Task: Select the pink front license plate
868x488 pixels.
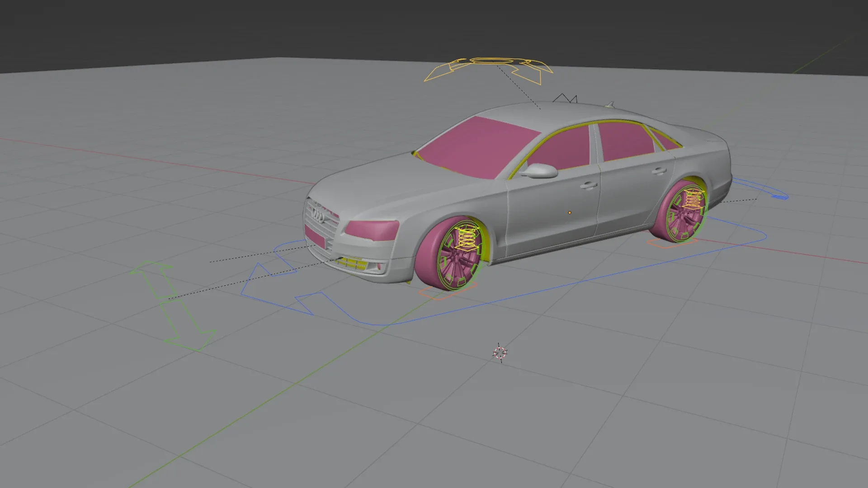Action: 315,237
